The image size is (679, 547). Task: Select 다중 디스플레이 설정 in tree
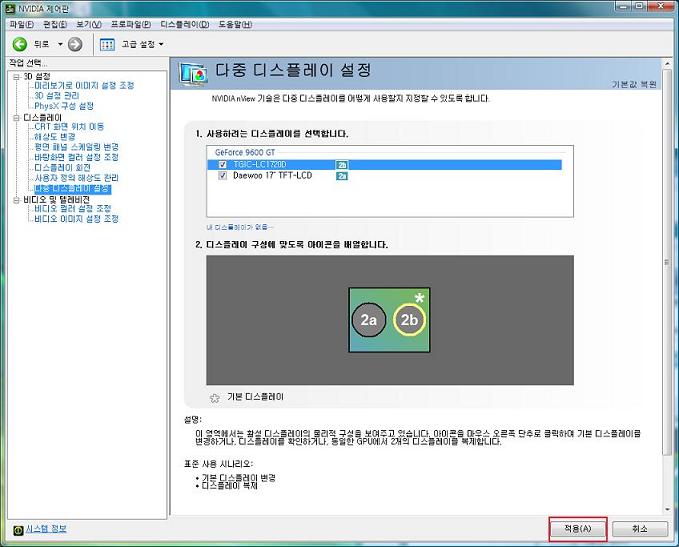pos(73,189)
